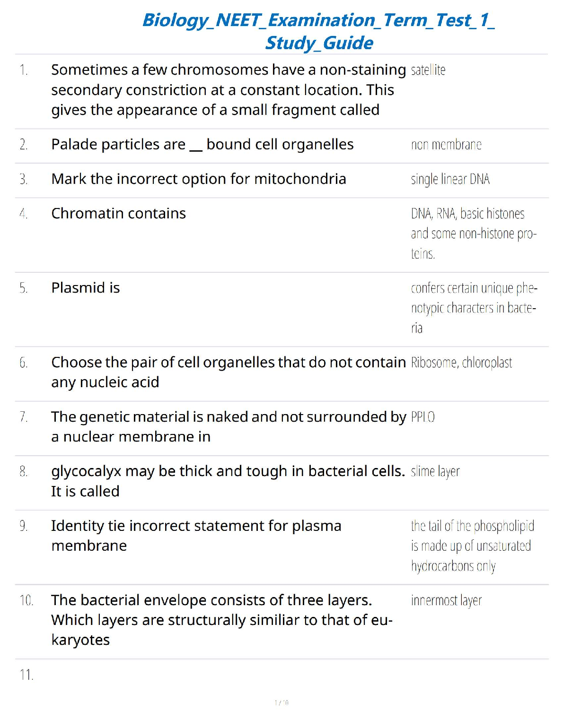
Task: Click "Mark the incorrect option for mitochondria"
Action: pos(199,179)
